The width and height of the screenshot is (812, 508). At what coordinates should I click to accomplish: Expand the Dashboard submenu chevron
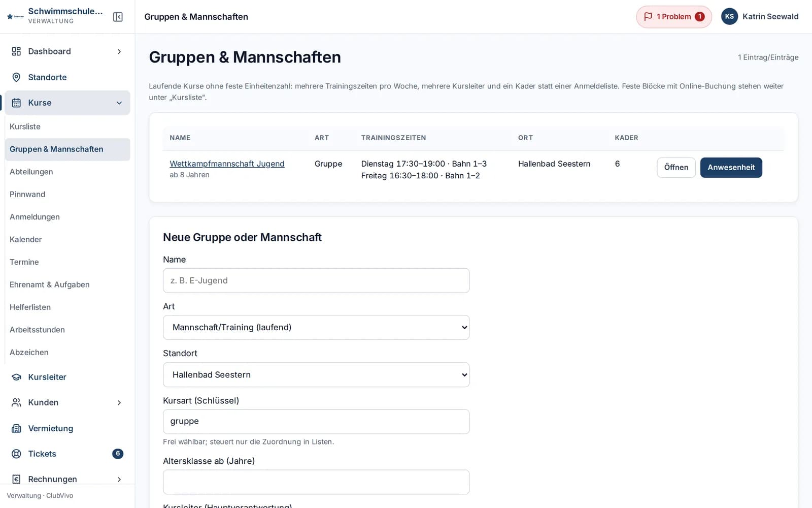[x=119, y=51]
